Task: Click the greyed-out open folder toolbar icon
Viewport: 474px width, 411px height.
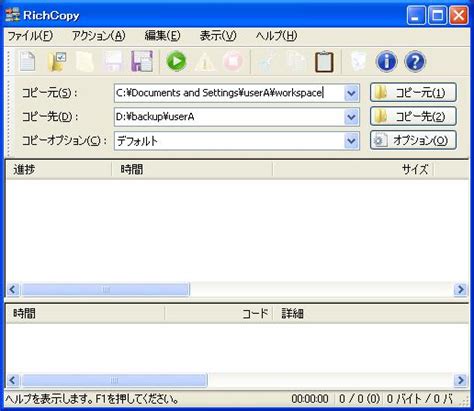Action: point(85,62)
